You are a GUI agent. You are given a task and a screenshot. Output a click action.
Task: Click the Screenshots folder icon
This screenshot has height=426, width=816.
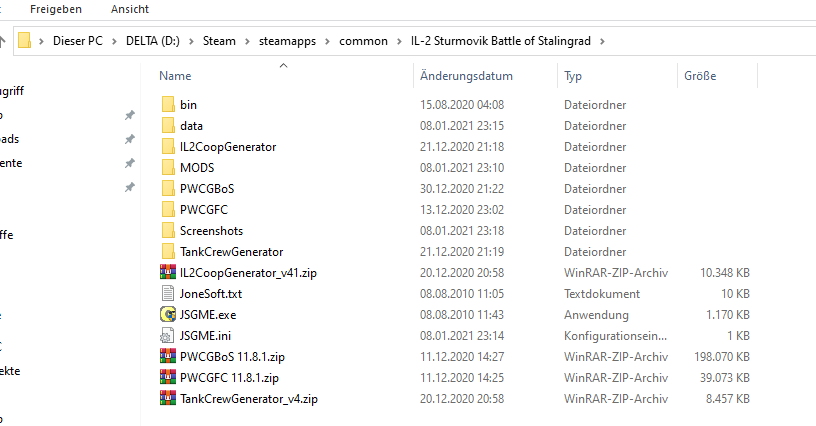168,230
